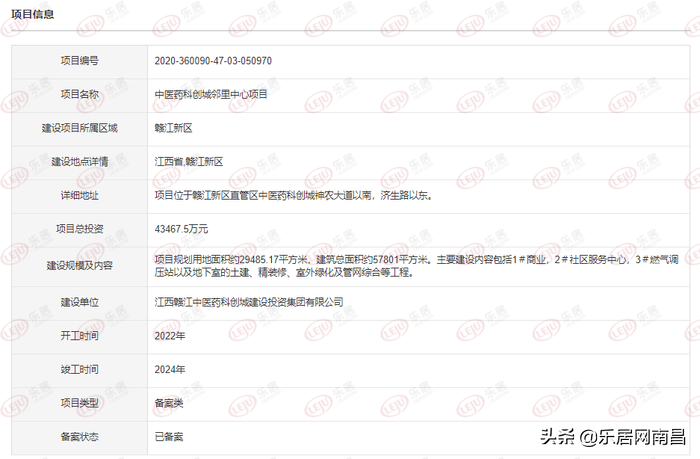
Task: Select 江西赣江中医药科创城建设投资集团有限公司
Action: [249, 302]
